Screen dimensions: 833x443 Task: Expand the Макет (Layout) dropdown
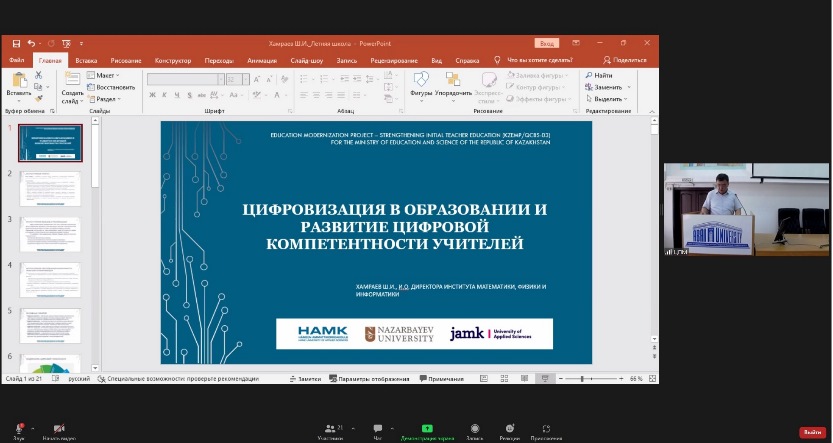point(104,75)
